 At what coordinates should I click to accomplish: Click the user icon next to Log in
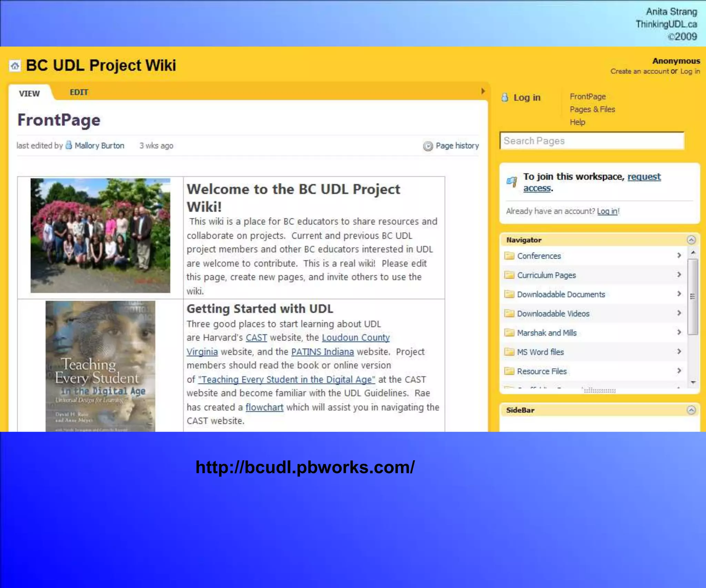pos(505,97)
